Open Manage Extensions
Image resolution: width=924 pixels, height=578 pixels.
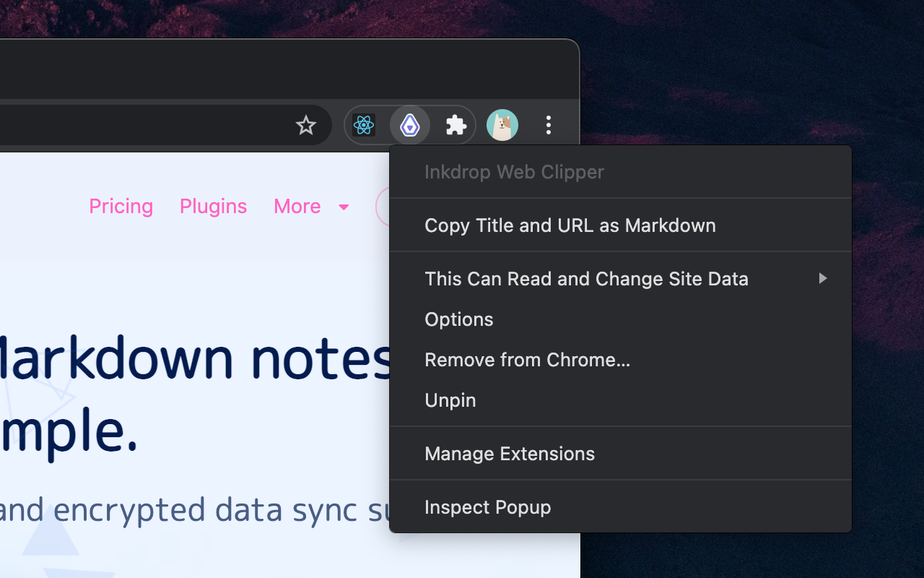(621, 454)
